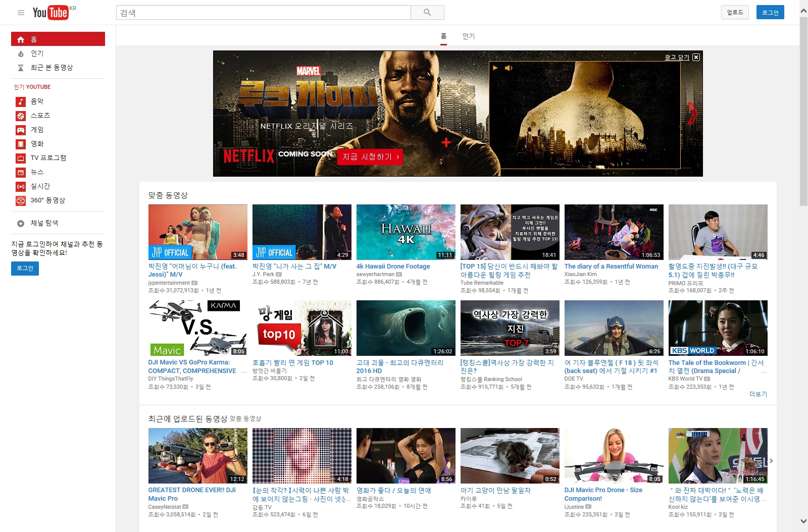Open the Hawaii 4K drone video thumbnail
This screenshot has height=532, width=808.
pos(406,232)
